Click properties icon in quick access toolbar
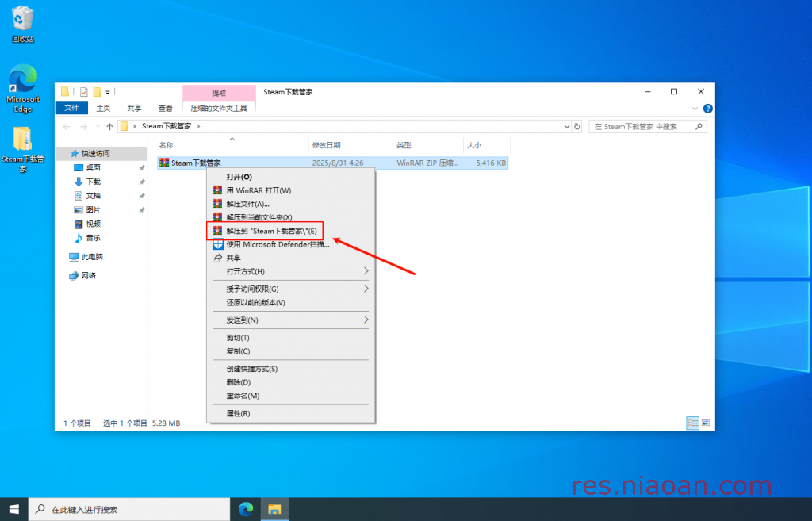This screenshot has width=812, height=521. coord(84,92)
